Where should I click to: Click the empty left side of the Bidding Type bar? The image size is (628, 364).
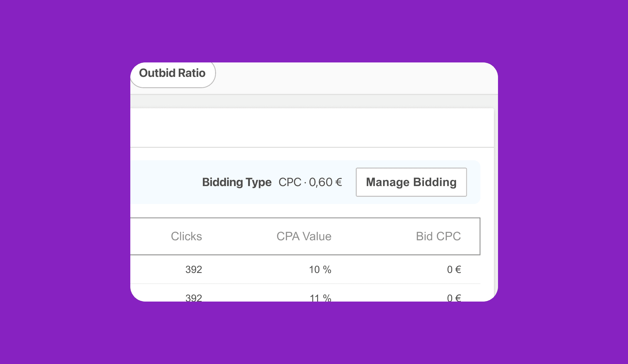163,182
